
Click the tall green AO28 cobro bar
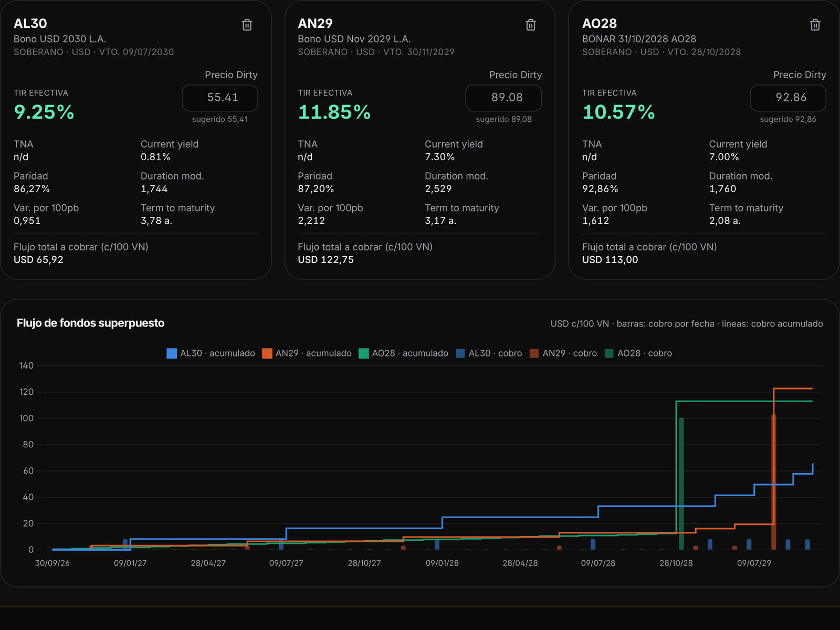tap(681, 484)
